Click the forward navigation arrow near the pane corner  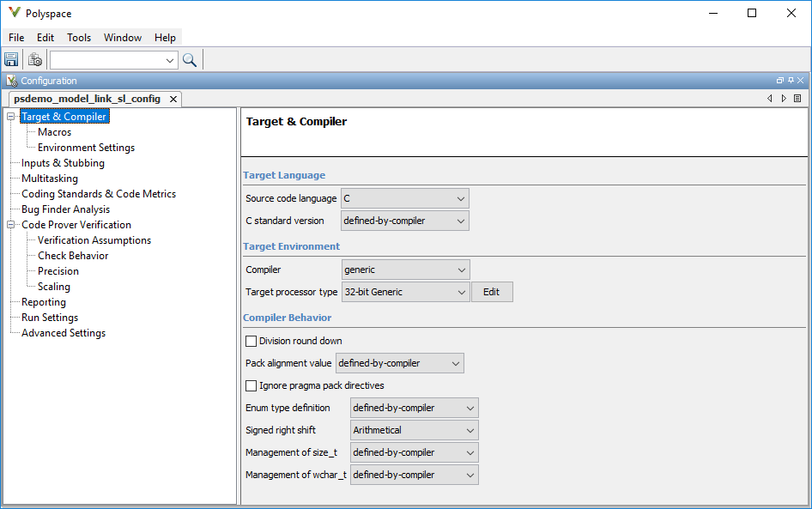coord(784,98)
